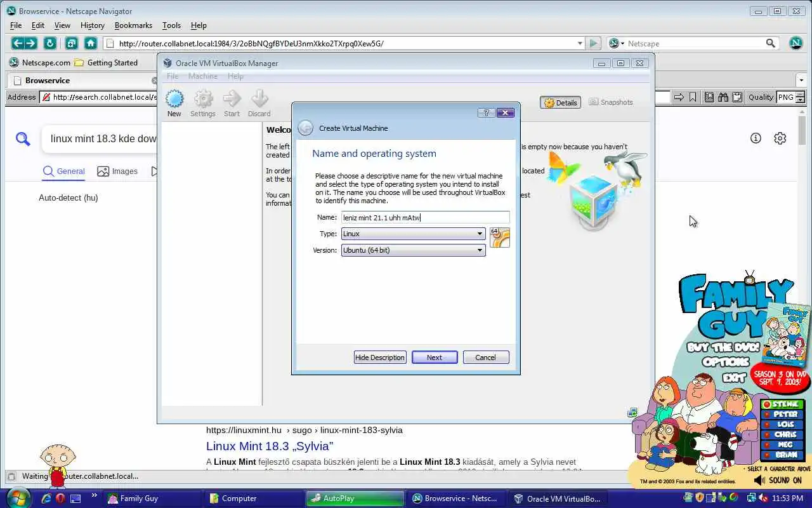Select MEG character in Family Guy list
Viewport: 812px width, 508px height.
(783, 445)
